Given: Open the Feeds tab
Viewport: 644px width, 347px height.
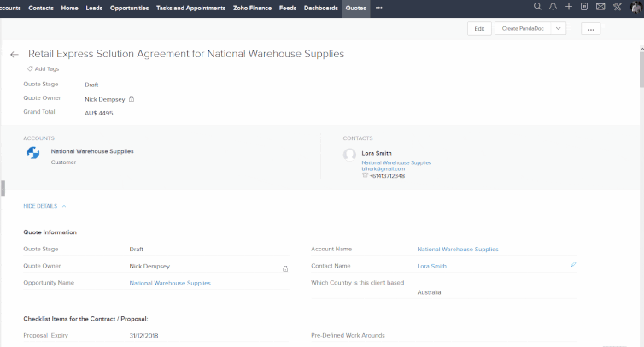Looking at the screenshot, I should [288, 8].
